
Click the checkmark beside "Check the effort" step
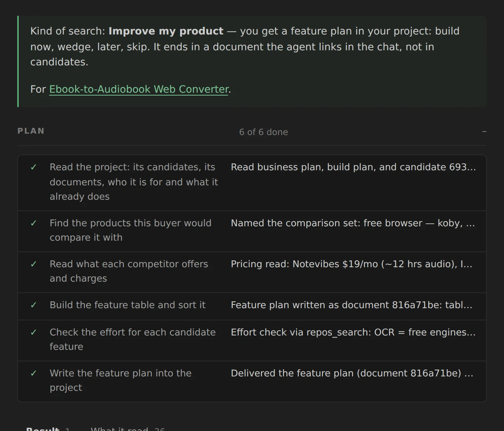click(34, 332)
